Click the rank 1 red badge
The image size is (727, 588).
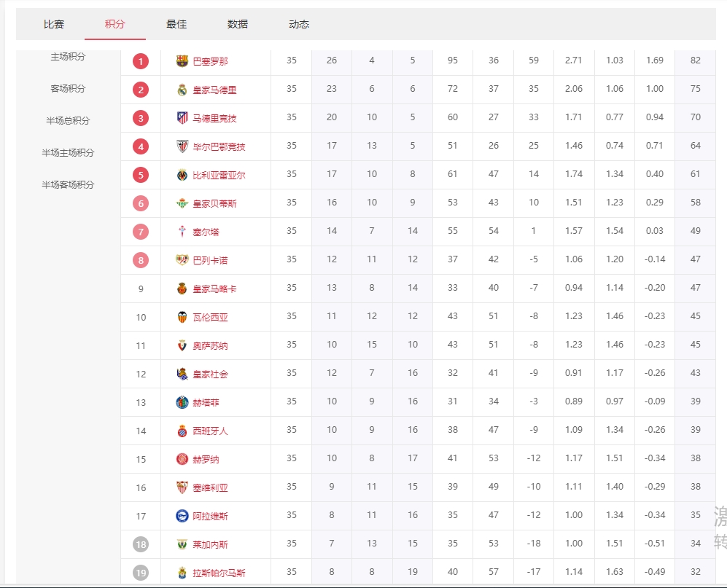141,61
